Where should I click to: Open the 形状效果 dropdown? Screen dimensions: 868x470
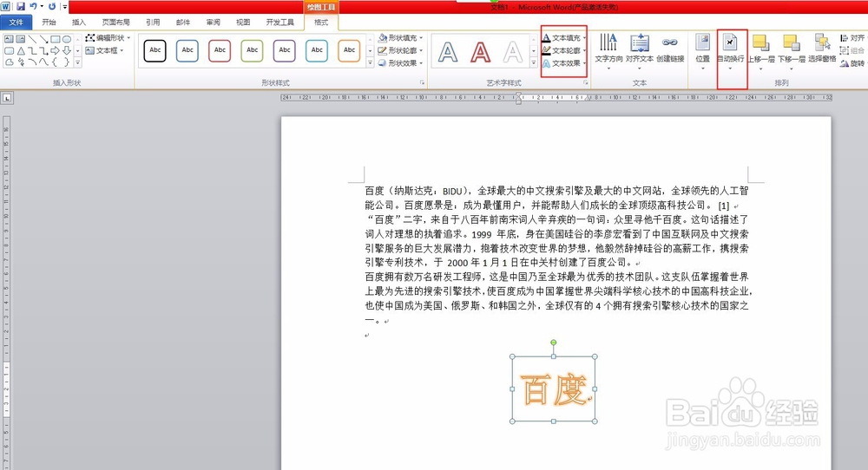(x=401, y=63)
